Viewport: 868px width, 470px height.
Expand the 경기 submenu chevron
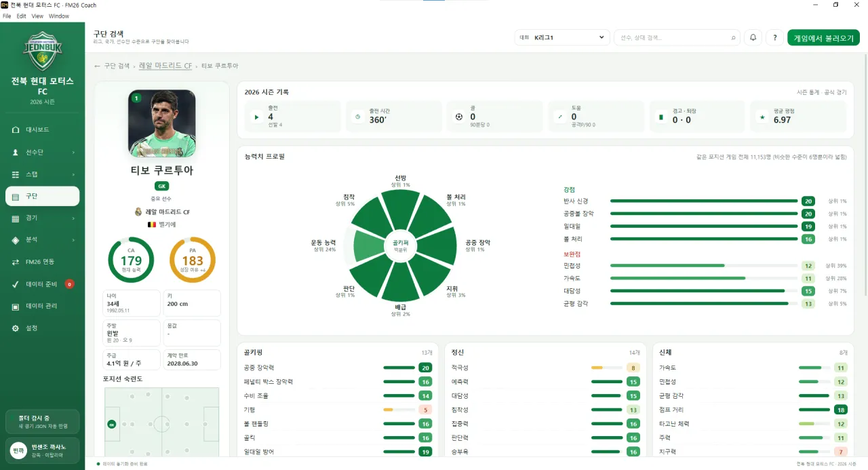tap(73, 218)
